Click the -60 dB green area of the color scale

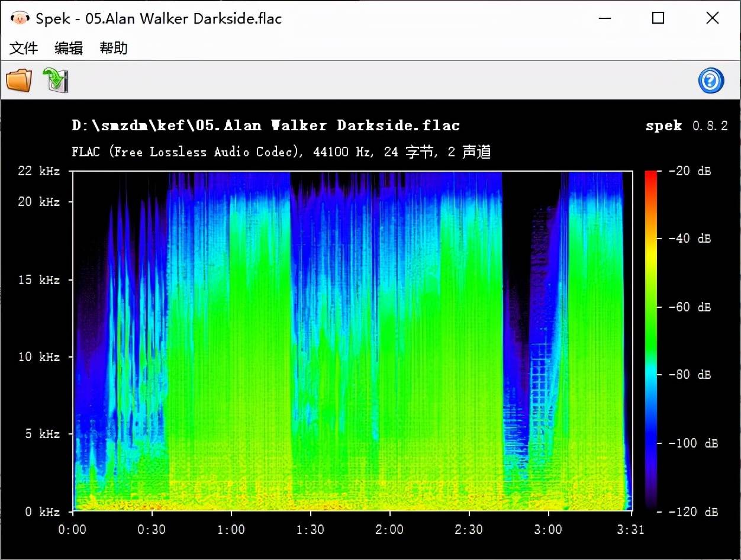(x=651, y=307)
